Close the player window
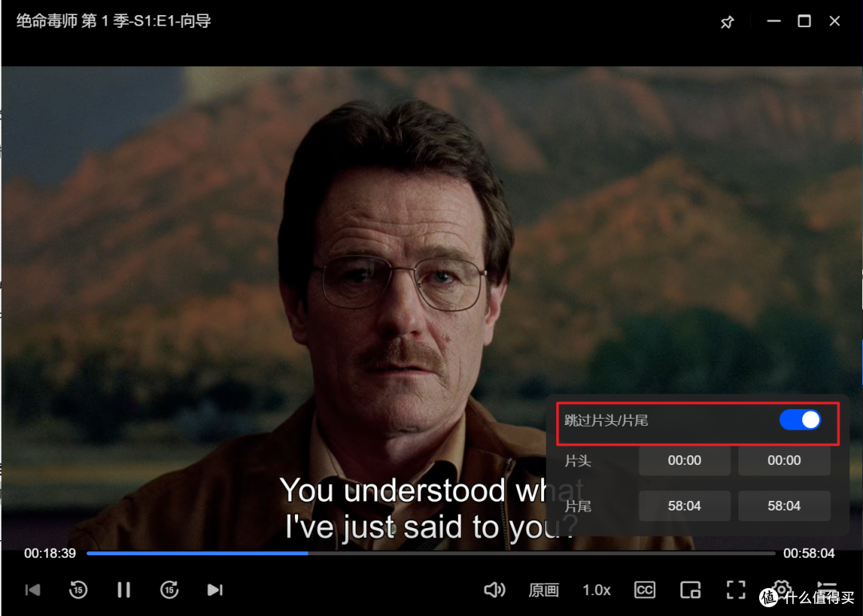This screenshot has width=863, height=616. [835, 22]
